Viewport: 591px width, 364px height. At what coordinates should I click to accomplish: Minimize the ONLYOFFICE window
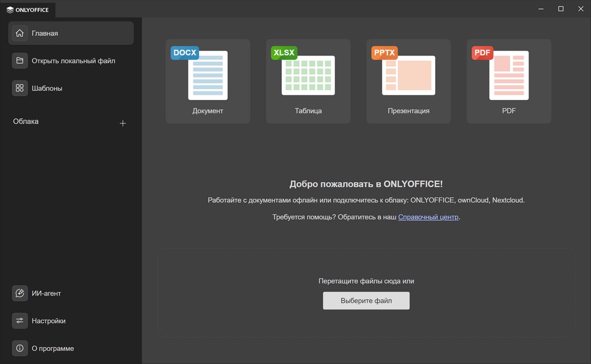540,9
